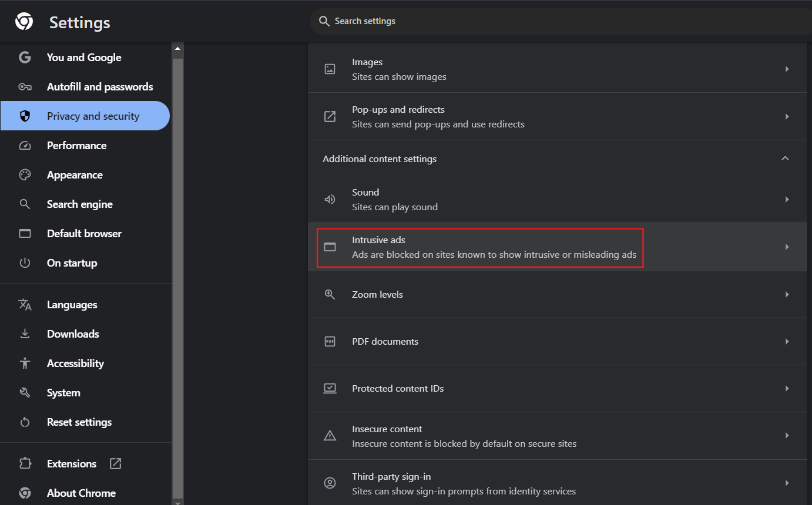The image size is (812, 505).
Task: Open Reset settings from sidebar
Action: (79, 422)
